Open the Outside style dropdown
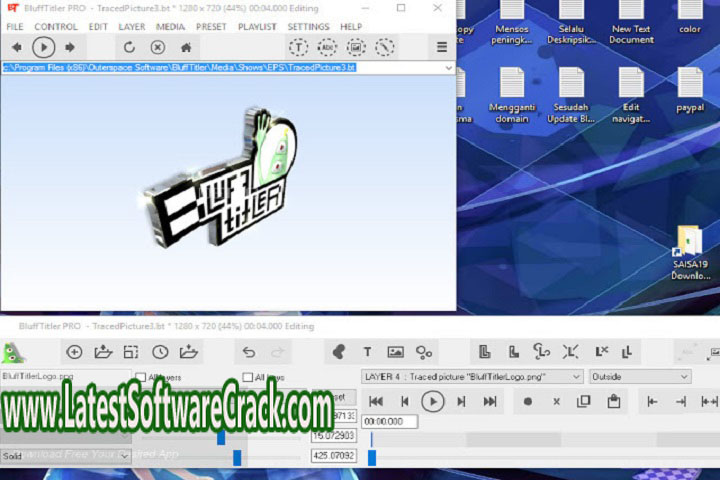 [684, 377]
